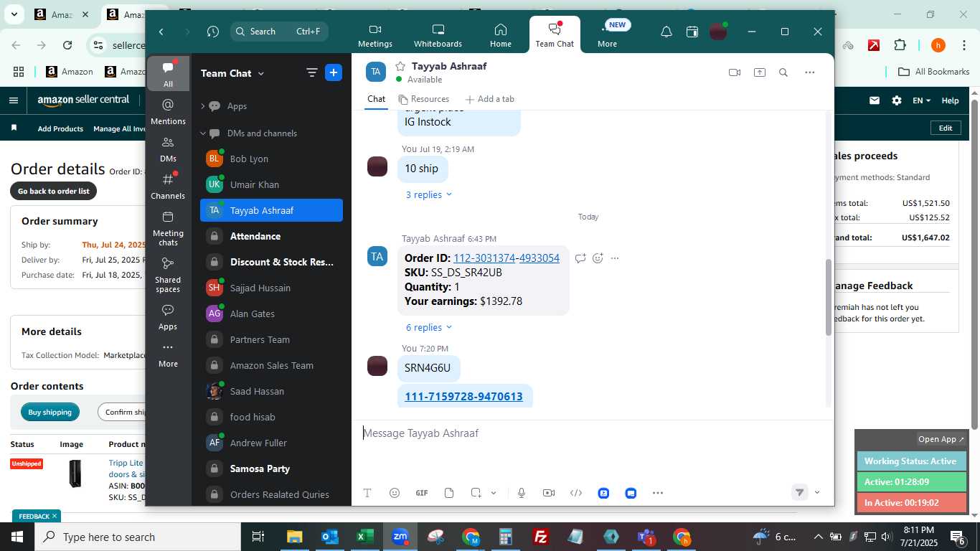980x551 pixels.
Task: React with emoji on Order ID message
Action: pos(598,258)
